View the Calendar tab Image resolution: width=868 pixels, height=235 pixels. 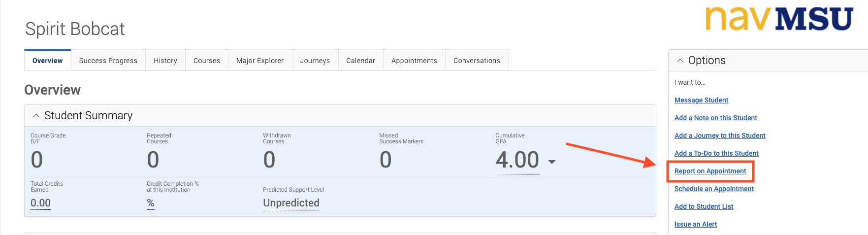(x=361, y=60)
